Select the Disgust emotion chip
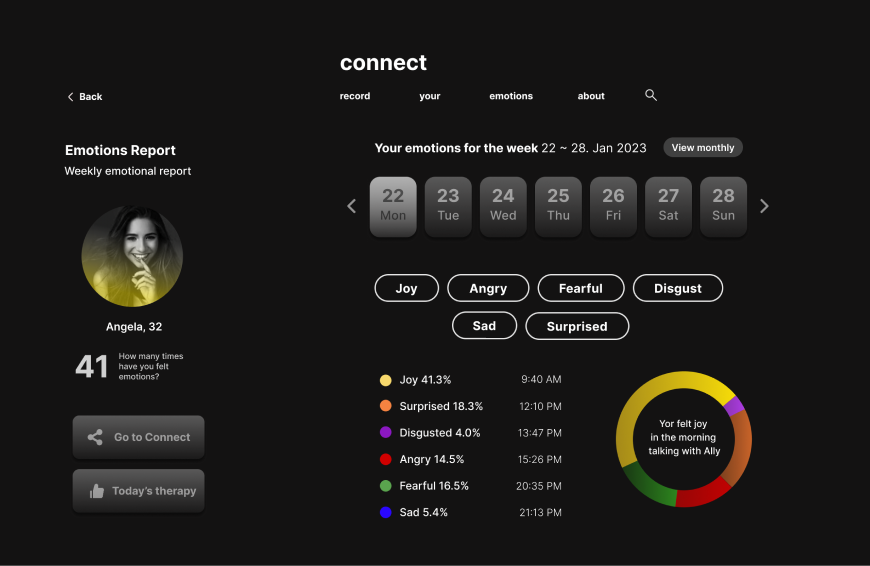The width and height of the screenshot is (870, 566). pyautogui.click(x=677, y=288)
